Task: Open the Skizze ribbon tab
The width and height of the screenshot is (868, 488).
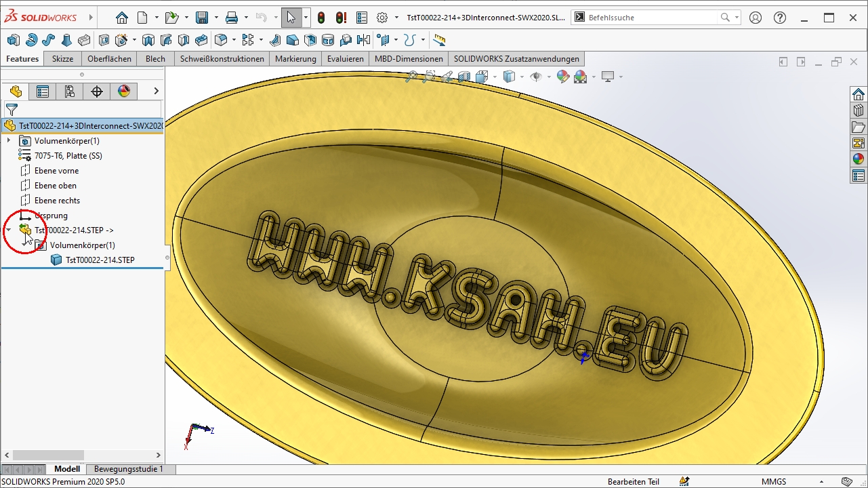Action: tap(62, 59)
